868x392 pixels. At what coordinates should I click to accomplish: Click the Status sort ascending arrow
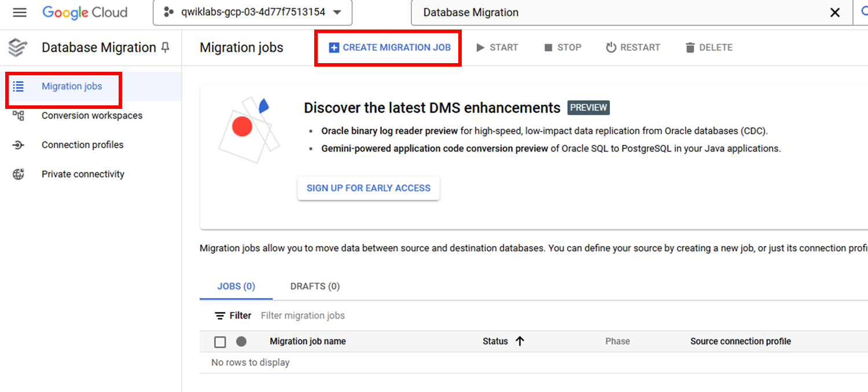[520, 342]
